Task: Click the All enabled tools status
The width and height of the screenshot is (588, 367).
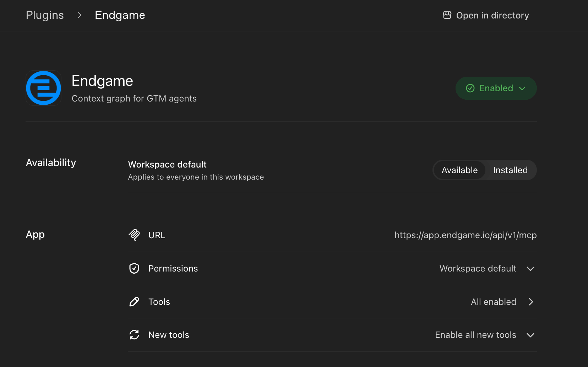Action: [494, 302]
